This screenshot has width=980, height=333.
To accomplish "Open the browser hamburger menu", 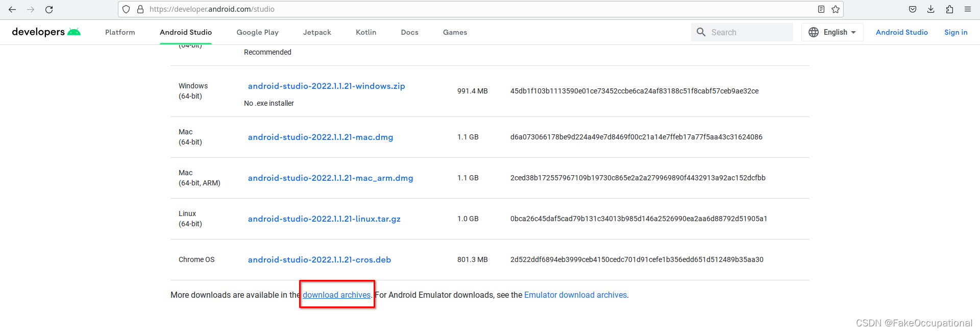I will coord(968,9).
